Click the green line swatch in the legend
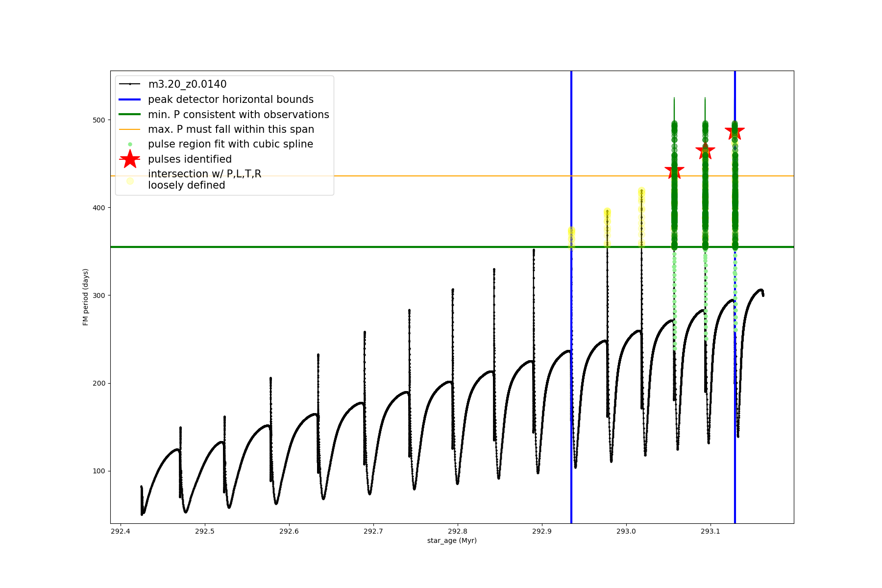Screen dimensions: 882x588 click(130, 114)
